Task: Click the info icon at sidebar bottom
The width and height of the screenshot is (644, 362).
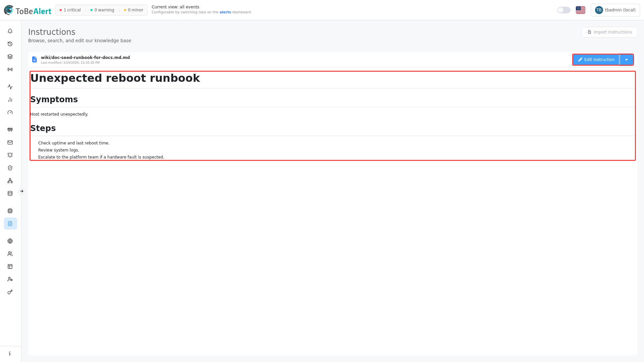Action: coord(10,353)
